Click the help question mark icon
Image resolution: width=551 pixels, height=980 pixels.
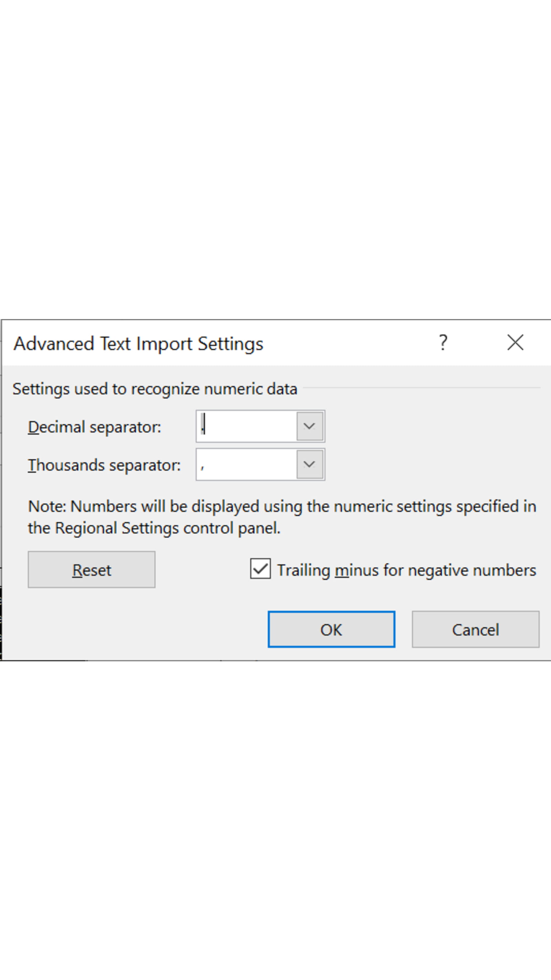444,343
